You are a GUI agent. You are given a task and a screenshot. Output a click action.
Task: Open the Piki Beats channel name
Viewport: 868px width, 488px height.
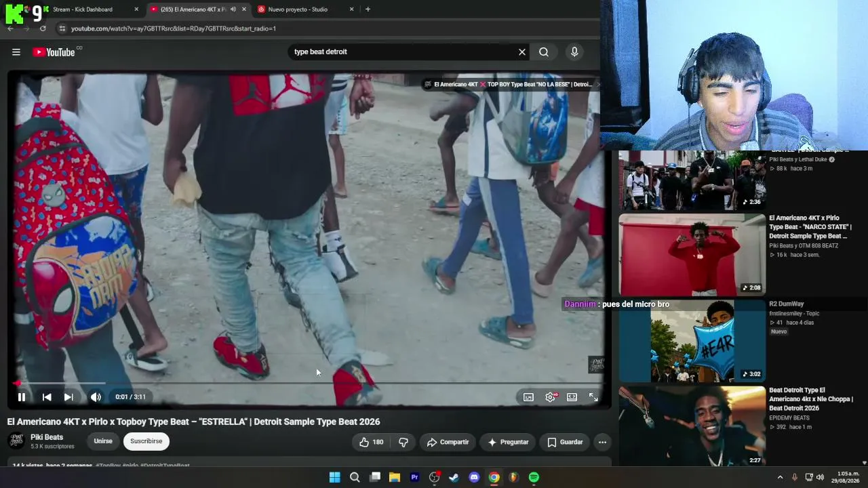point(47,437)
